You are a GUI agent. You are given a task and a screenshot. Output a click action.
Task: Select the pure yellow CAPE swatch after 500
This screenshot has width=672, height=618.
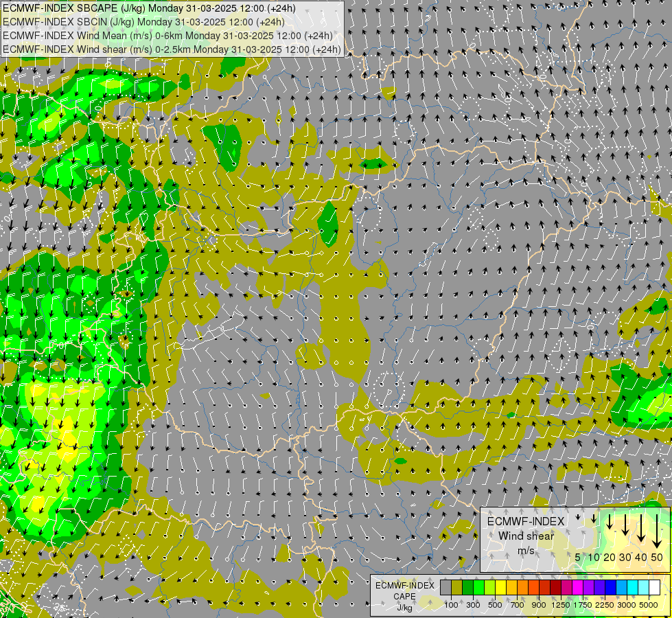(501, 587)
